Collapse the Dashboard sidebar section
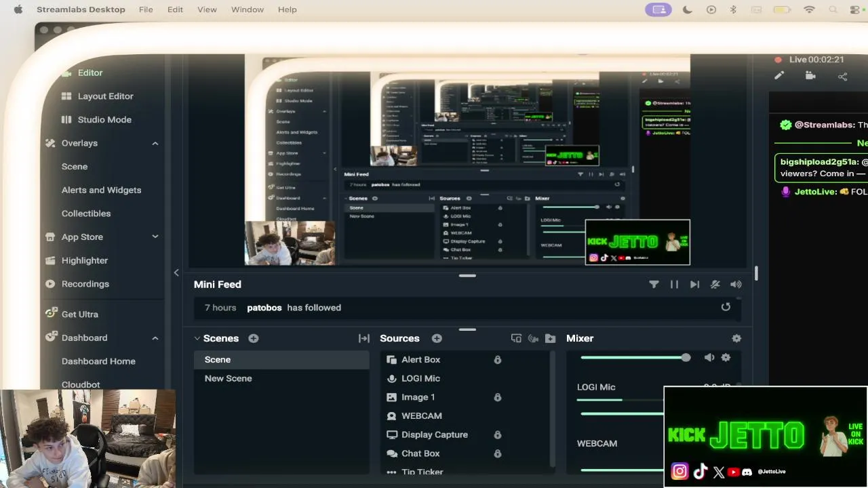The width and height of the screenshot is (868, 488). pos(155,338)
